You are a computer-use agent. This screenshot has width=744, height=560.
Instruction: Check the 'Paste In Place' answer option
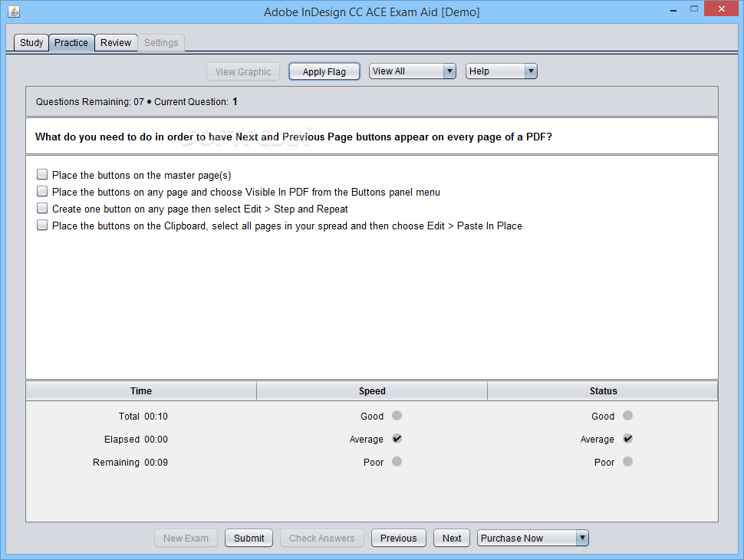pyautogui.click(x=42, y=225)
